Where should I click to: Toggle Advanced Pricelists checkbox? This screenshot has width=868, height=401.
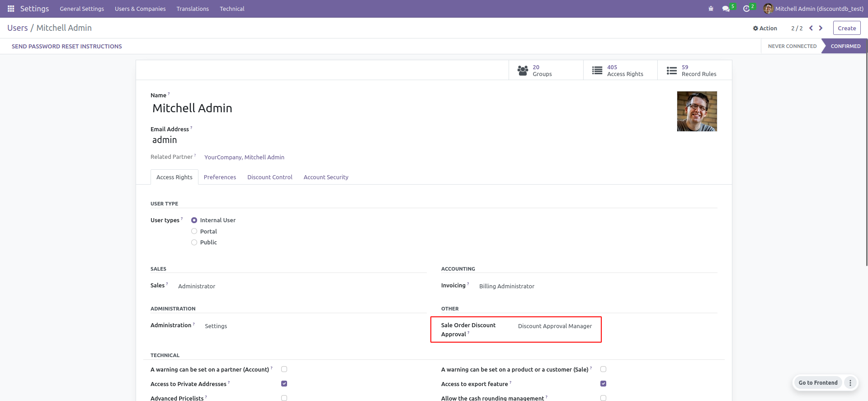[284, 398]
